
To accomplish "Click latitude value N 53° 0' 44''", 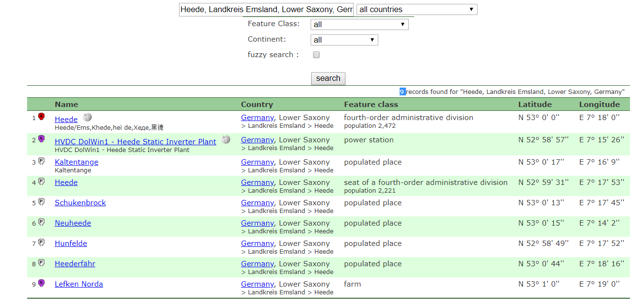I will 541,264.
